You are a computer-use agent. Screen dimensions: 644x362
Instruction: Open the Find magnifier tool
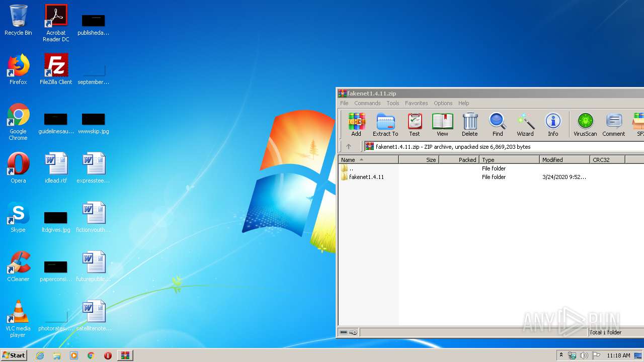[498, 125]
